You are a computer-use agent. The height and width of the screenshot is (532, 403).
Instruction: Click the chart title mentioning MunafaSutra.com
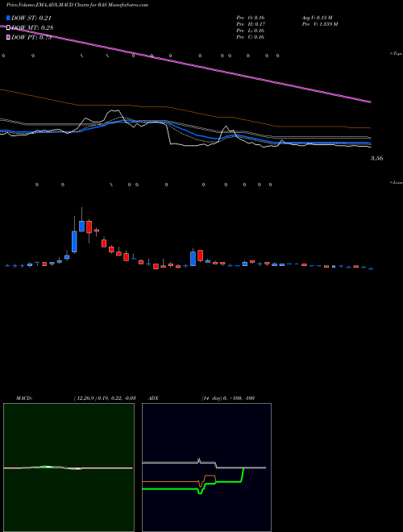tap(77, 5)
